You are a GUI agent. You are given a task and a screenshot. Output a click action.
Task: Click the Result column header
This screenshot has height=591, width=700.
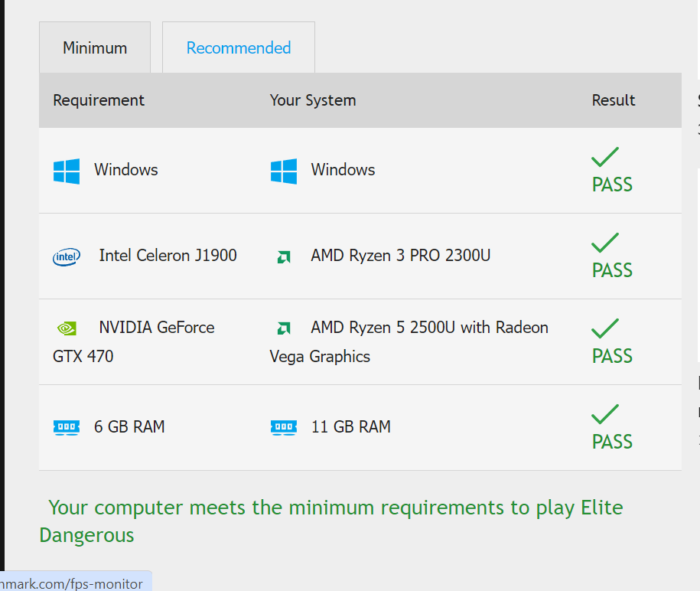pyautogui.click(x=614, y=100)
